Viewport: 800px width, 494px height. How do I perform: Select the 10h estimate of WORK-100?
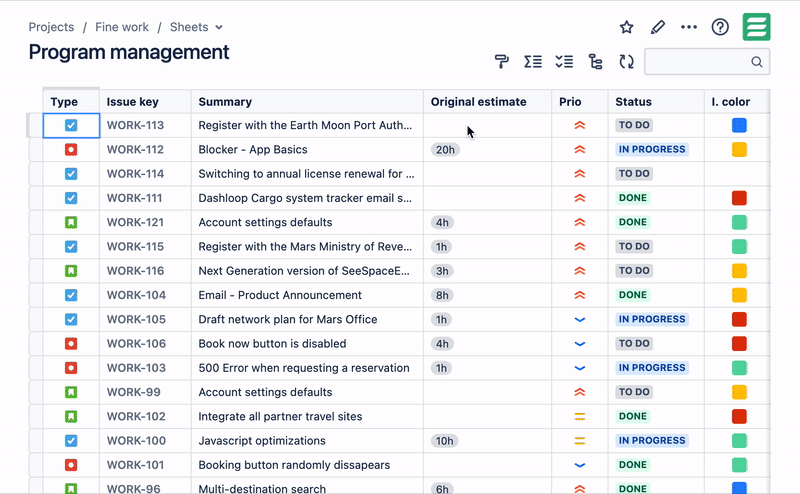[444, 440]
